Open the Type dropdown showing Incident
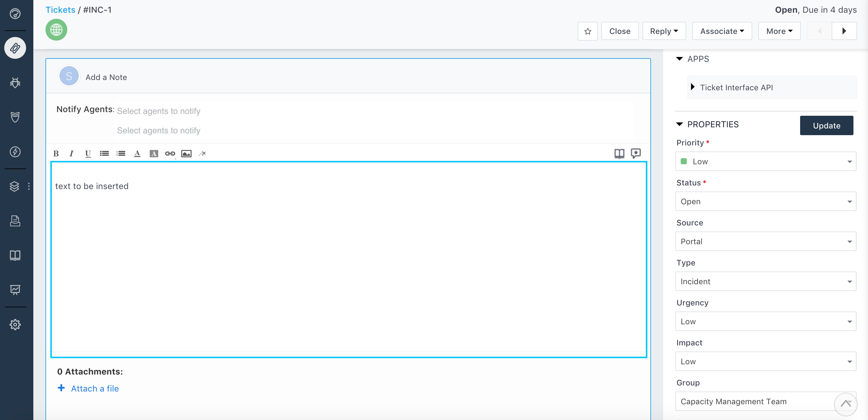The image size is (868, 420). (766, 282)
